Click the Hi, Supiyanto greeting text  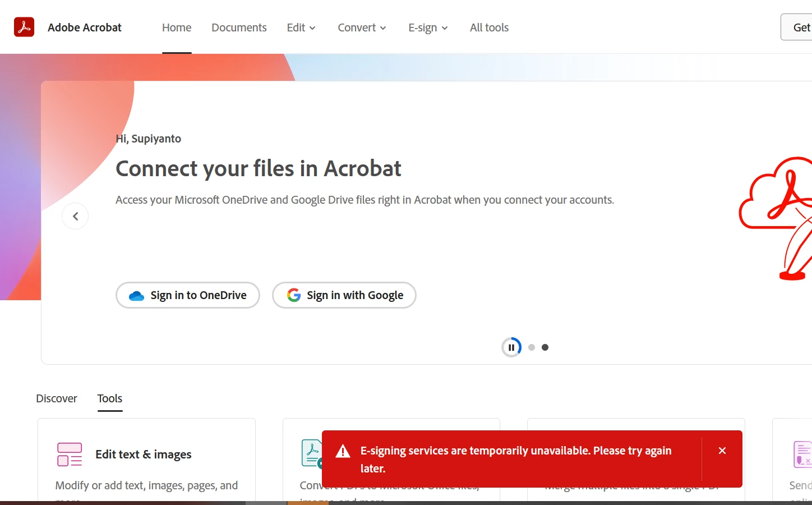[x=149, y=139]
